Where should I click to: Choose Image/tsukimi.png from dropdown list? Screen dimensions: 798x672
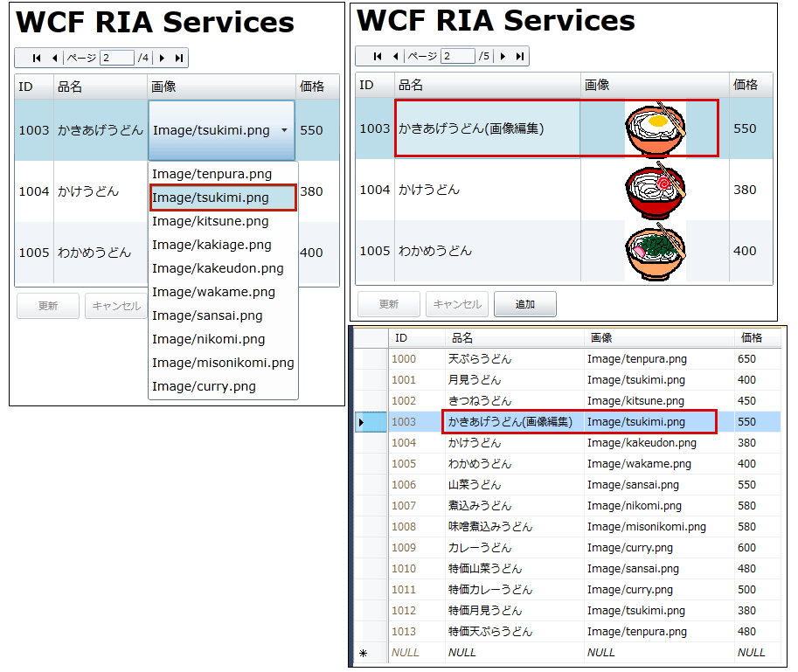tap(223, 197)
